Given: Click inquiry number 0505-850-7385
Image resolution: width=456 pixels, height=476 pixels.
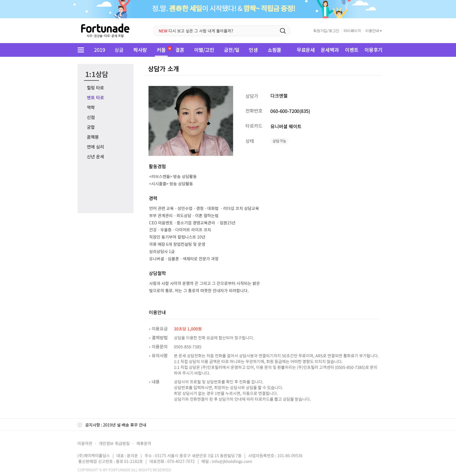Looking at the screenshot, I should tap(188, 347).
